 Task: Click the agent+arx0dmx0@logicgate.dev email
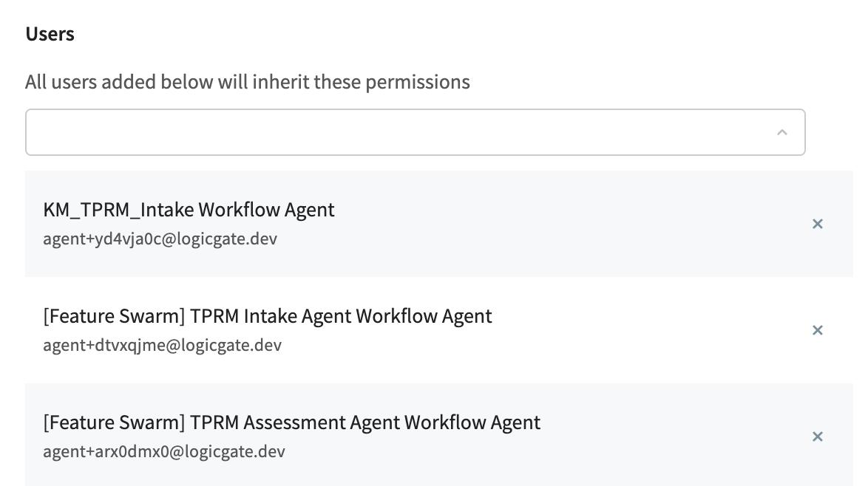164,451
